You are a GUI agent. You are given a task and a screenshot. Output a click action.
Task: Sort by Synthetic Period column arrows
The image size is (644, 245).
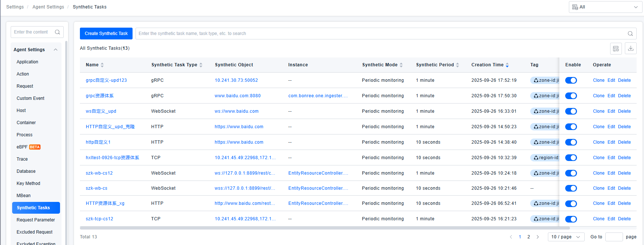457,65
